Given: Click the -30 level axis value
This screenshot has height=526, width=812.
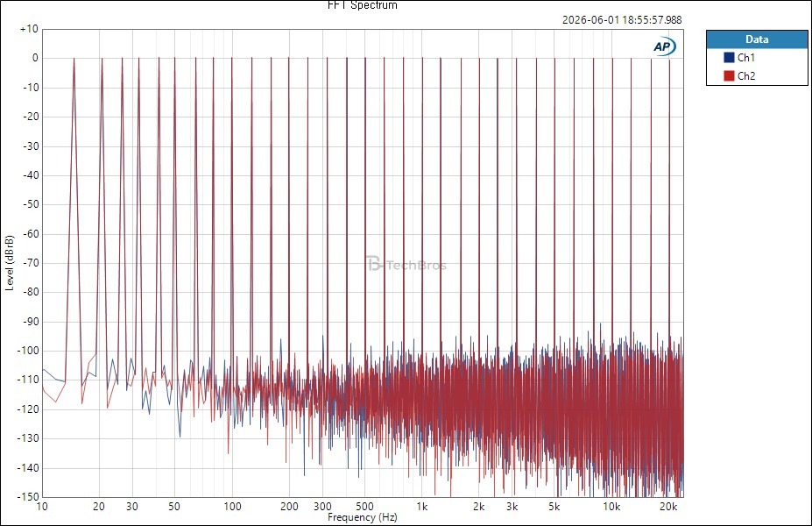Looking at the screenshot, I should pyautogui.click(x=30, y=146).
